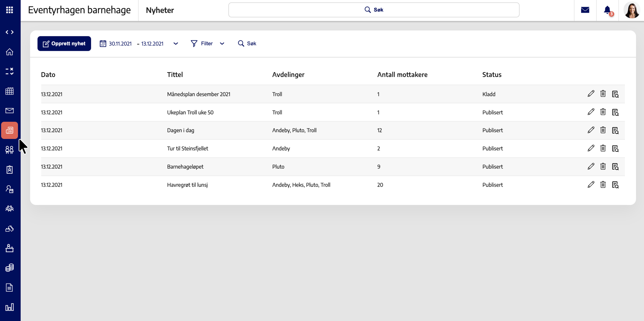Expand the Filter dropdown
The height and width of the screenshot is (321, 644).
(x=207, y=44)
